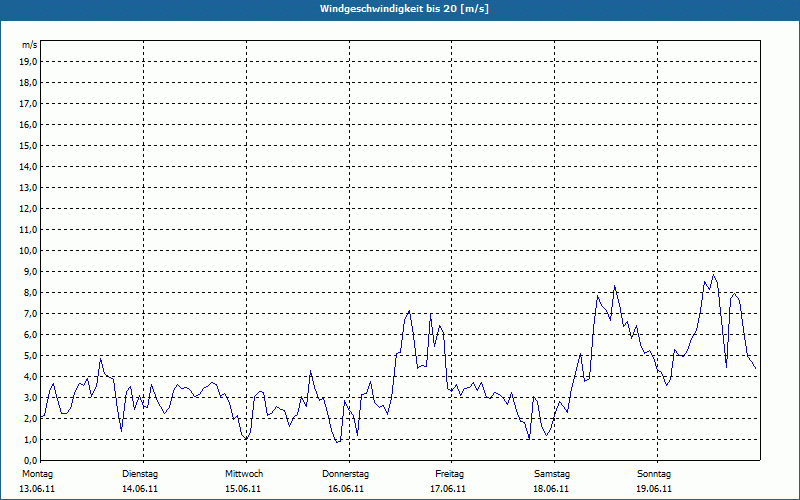800x500 pixels.
Task: Click the date label 17.06.11
Action: (448, 489)
